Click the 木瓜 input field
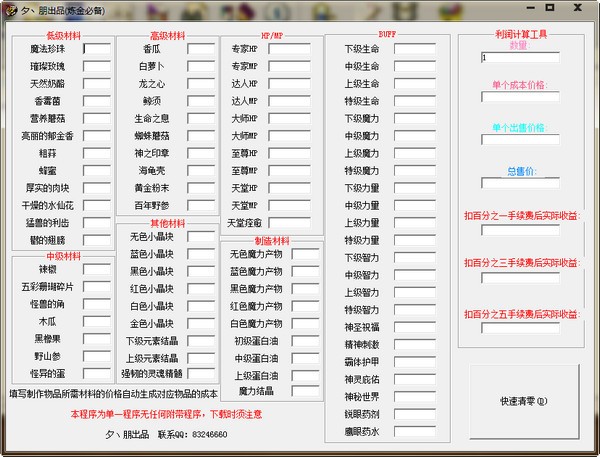This screenshot has width=600, height=457. 97,322
